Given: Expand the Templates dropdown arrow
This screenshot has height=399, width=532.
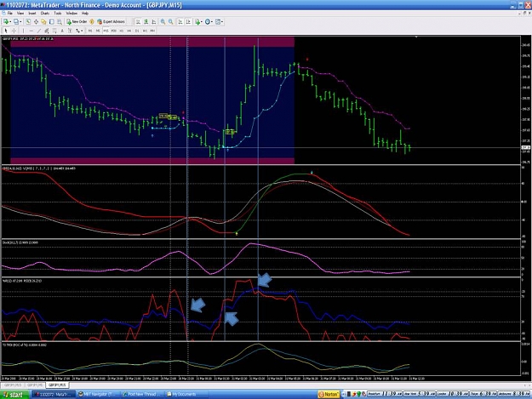Looking at the screenshot, I should coord(222,22).
